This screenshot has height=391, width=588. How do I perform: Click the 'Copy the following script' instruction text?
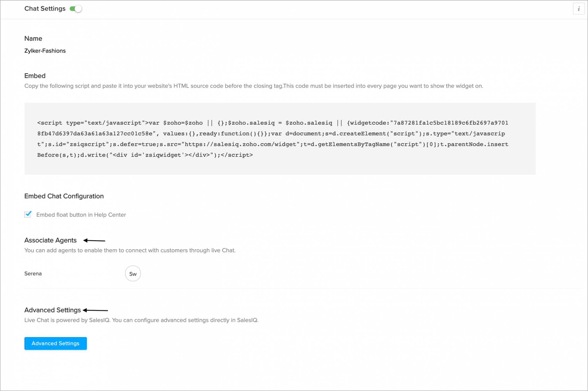point(254,86)
